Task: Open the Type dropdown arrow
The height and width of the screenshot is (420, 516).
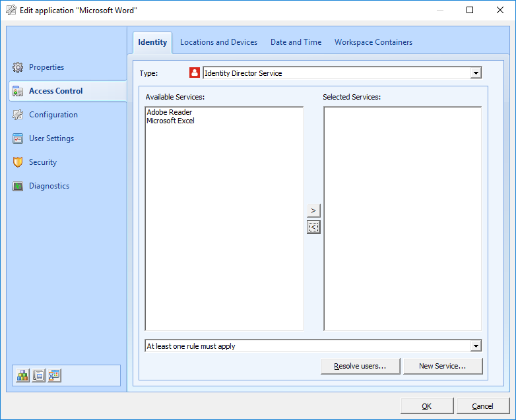Action: [476, 73]
